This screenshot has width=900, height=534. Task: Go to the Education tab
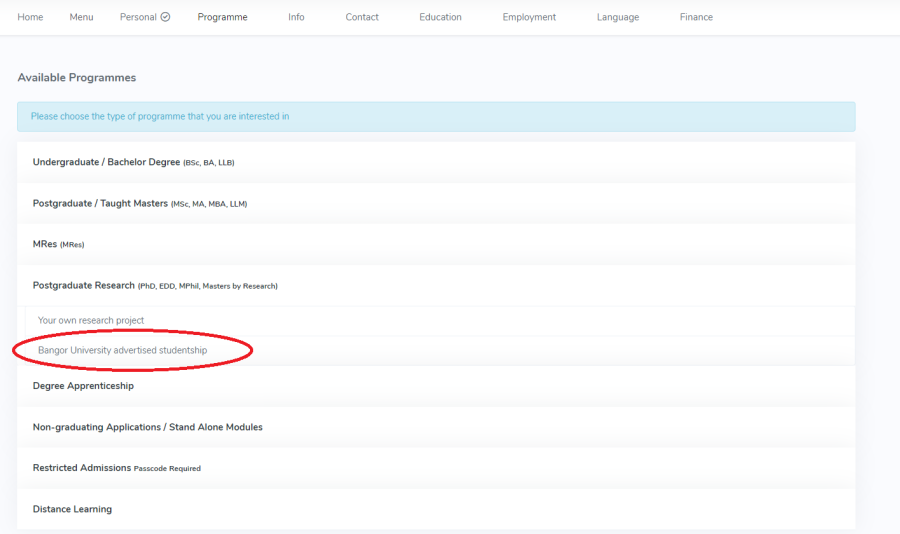pos(440,17)
